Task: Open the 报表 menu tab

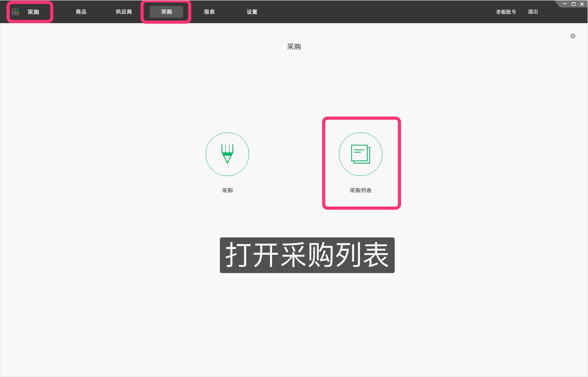Action: (209, 12)
